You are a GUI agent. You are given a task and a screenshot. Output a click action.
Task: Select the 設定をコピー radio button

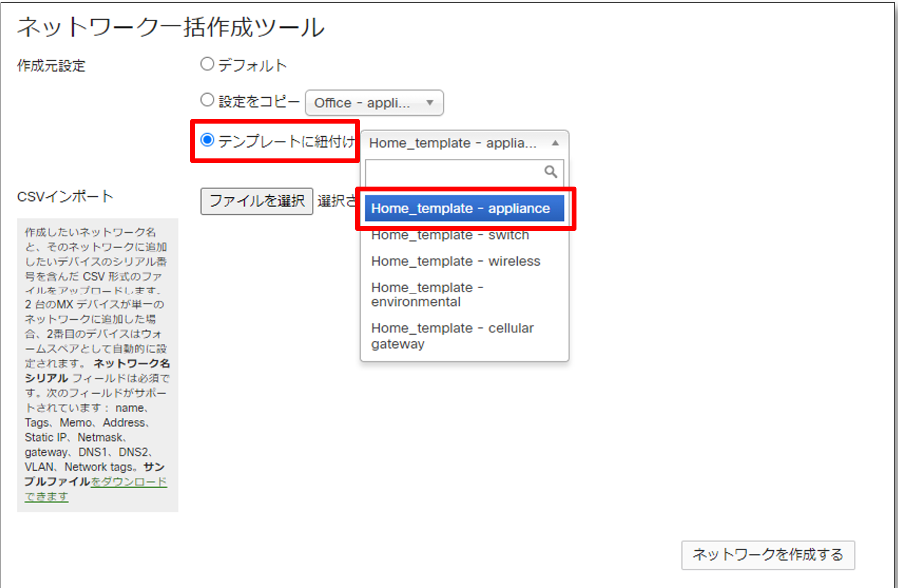[207, 100]
